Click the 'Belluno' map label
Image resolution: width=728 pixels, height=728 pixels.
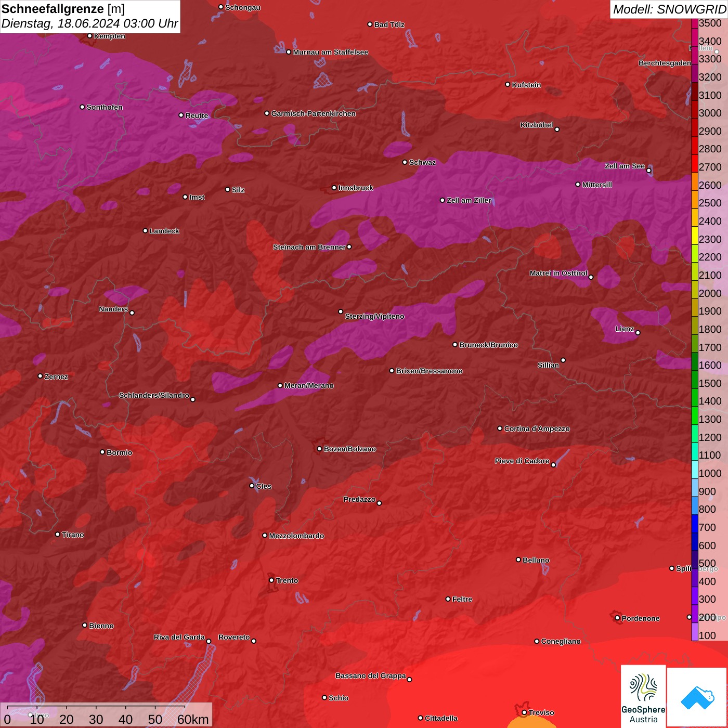(536, 560)
